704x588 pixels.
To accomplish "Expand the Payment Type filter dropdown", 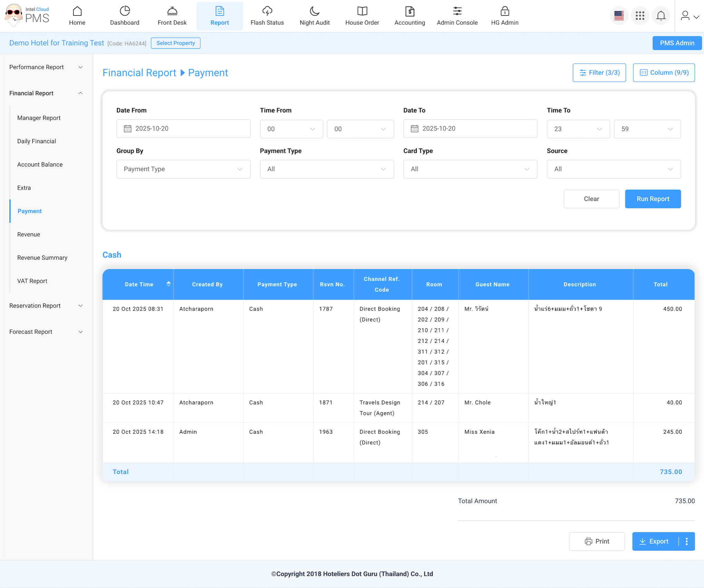I will [326, 169].
